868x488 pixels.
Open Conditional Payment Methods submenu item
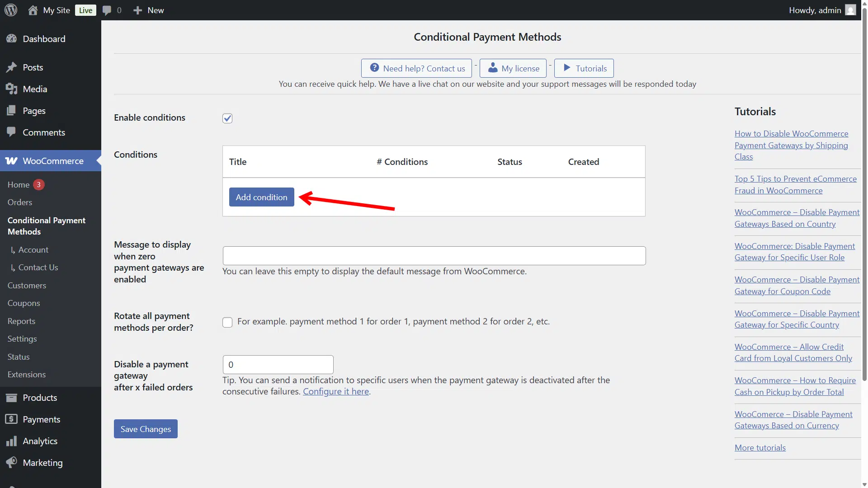47,226
